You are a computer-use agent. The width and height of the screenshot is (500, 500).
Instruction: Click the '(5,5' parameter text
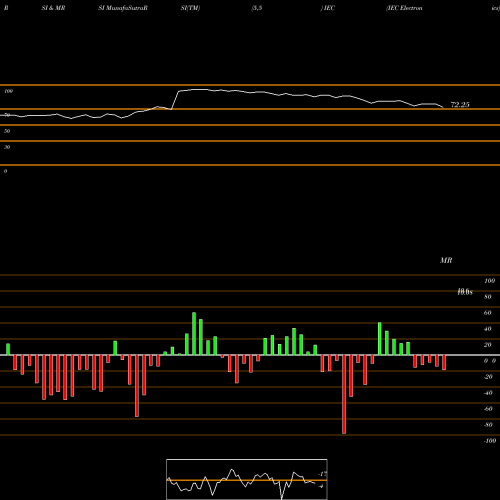coord(257,8)
